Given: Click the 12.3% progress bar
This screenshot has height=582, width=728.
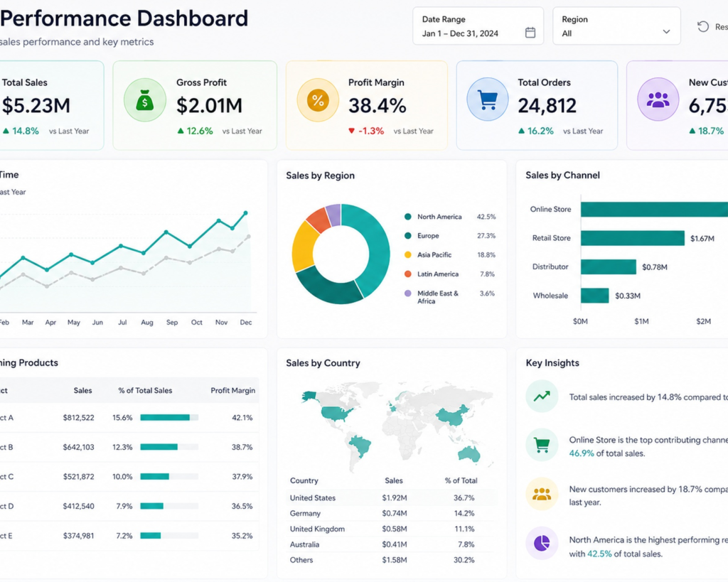Looking at the screenshot, I should (x=169, y=447).
